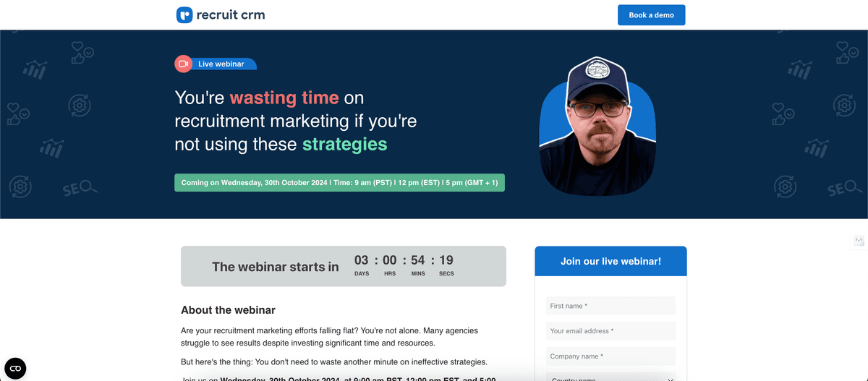The height and width of the screenshot is (381, 868).
Task: Open the accessibility widget at bottom left
Action: coord(15,368)
